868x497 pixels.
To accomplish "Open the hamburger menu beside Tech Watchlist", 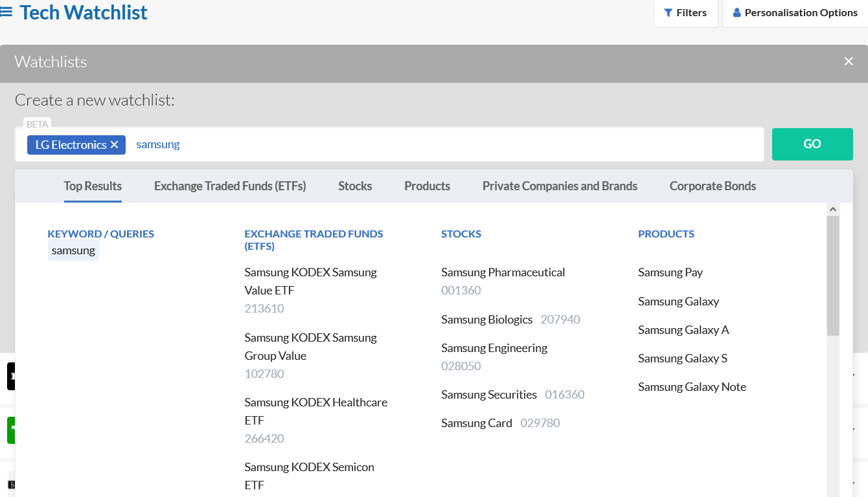I will 6,12.
